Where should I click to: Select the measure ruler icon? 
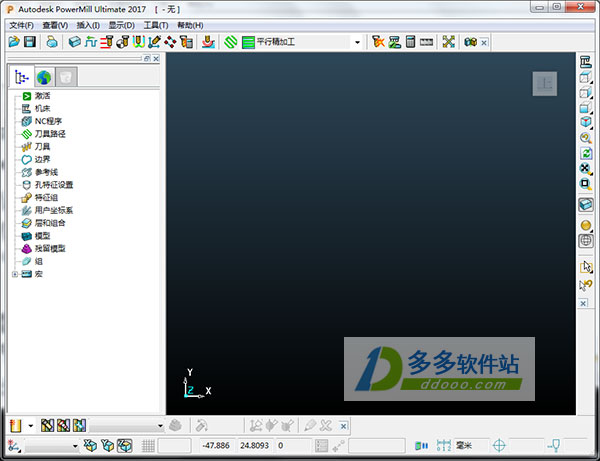pyautogui.click(x=426, y=42)
